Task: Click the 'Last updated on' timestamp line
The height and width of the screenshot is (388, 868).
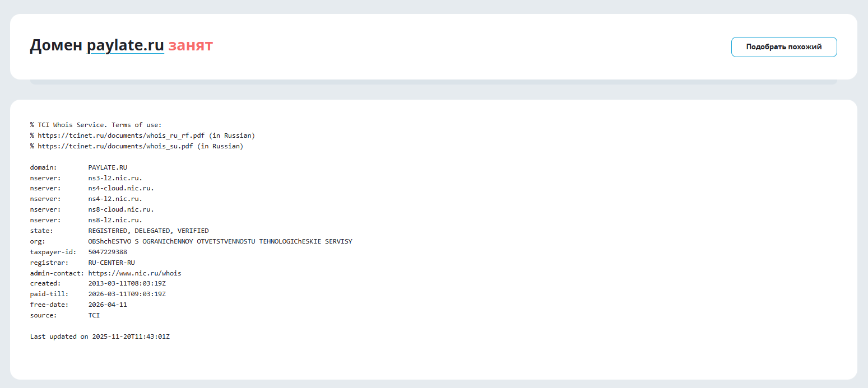Action: [x=100, y=336]
